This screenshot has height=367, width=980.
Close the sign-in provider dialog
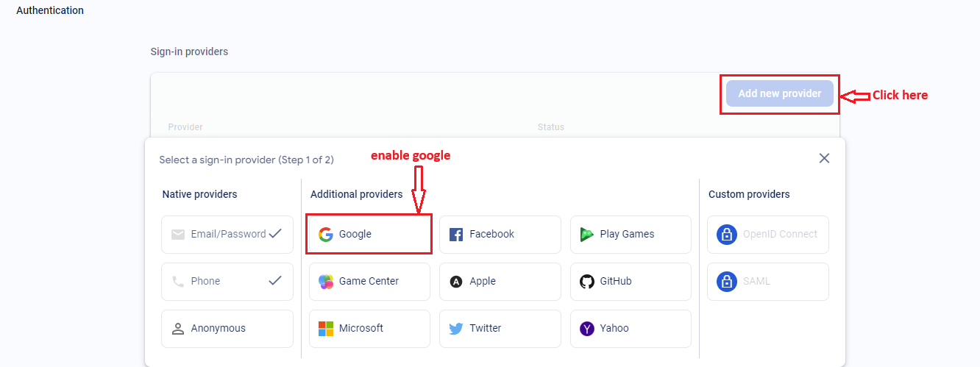824,158
